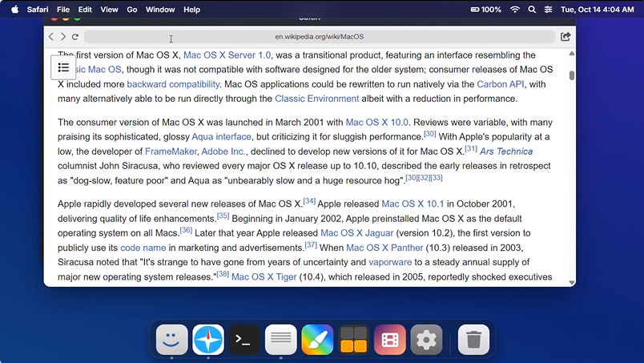644x363 pixels.
Task: Toggle the Wikipedia table of contents button
Action: coord(63,67)
